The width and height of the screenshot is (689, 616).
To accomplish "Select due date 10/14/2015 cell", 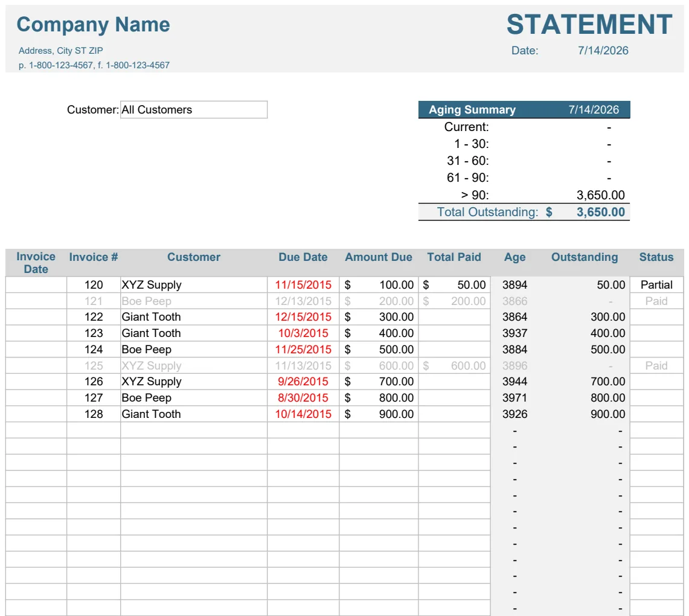I will [303, 414].
